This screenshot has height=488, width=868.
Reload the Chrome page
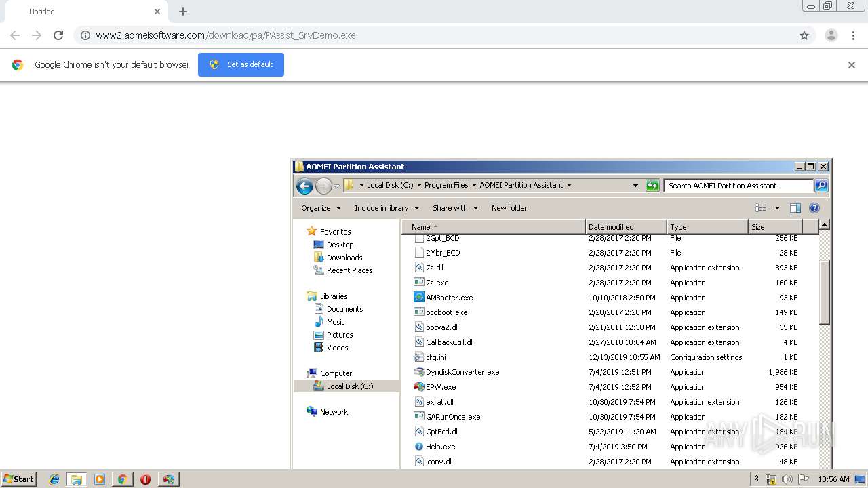(58, 35)
